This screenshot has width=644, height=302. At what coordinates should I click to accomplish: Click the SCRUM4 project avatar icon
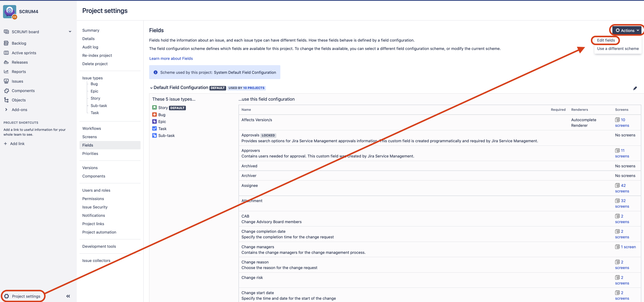[10, 11]
